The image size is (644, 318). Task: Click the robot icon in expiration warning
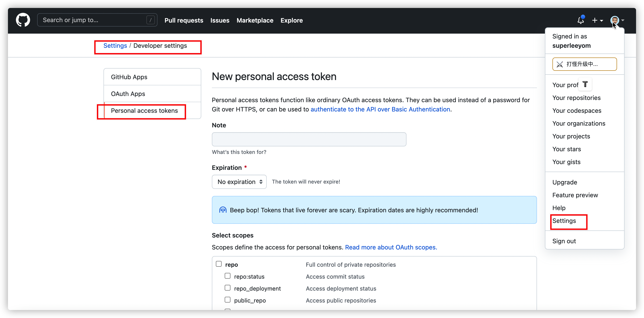coord(223,210)
